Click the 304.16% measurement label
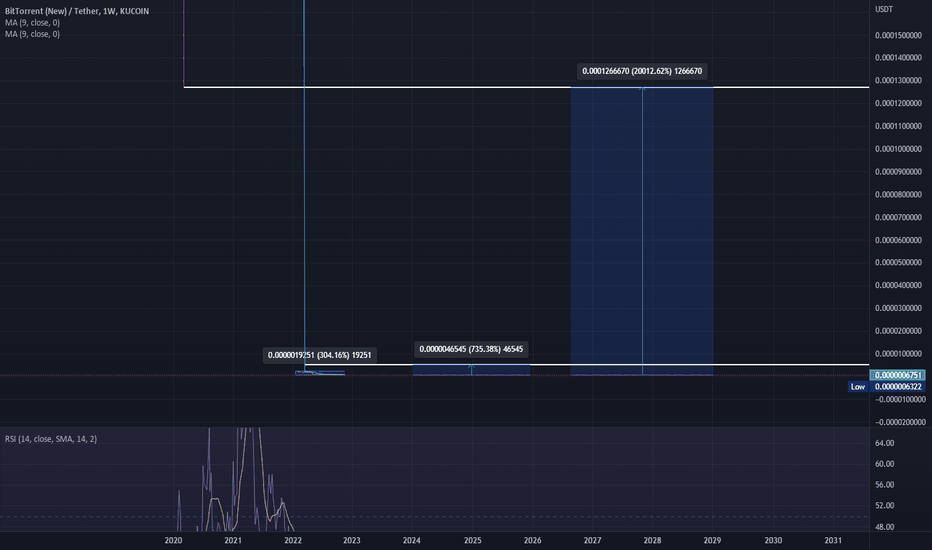This screenshot has height=550, width=932. (x=319, y=355)
